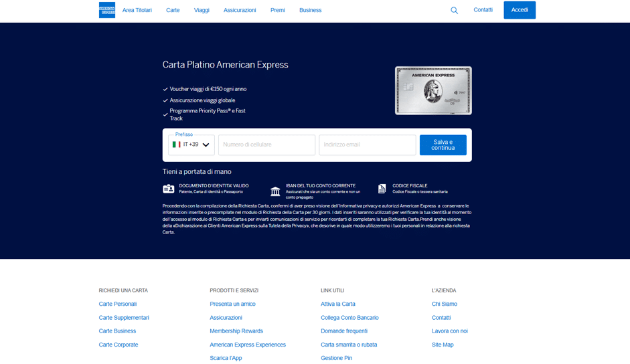Open Domande frequenti link

tap(344, 331)
